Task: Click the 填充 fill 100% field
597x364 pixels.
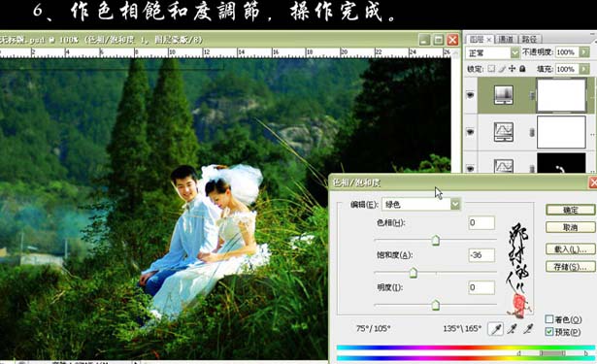Action: pos(567,69)
